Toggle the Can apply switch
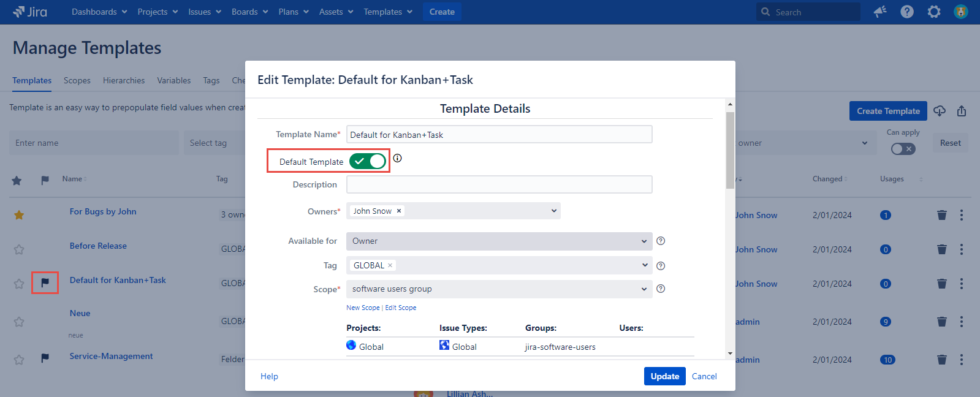Viewport: 980px width, 397px height. click(903, 149)
